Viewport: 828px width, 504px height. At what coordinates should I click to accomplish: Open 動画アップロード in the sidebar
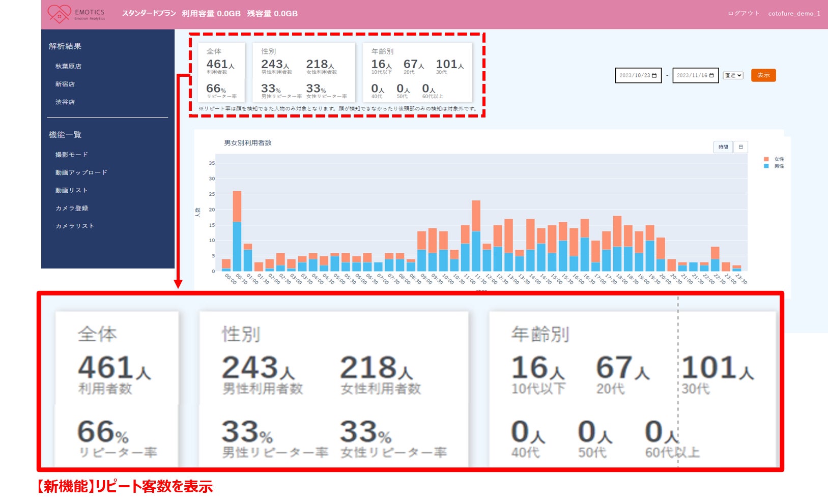click(81, 172)
